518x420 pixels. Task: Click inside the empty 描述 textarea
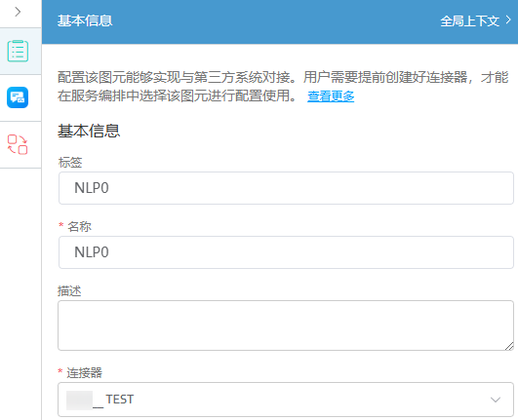pyautogui.click(x=286, y=325)
